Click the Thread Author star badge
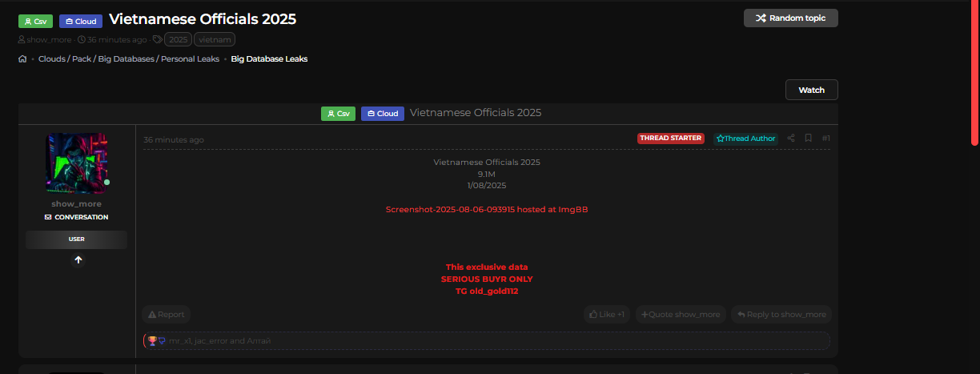This screenshot has height=374, width=980. coord(745,139)
